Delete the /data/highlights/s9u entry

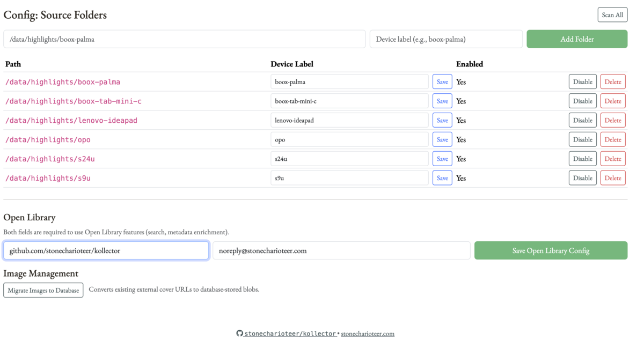pyautogui.click(x=612, y=177)
